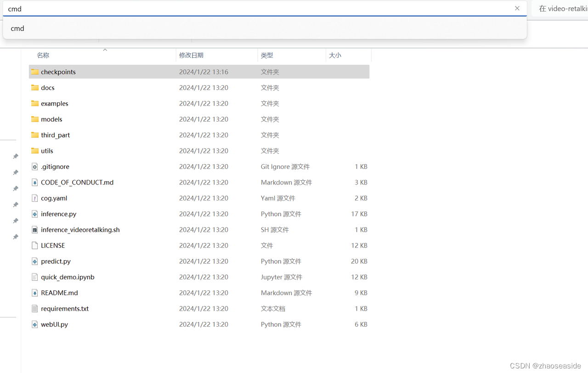
Task: Click the Jupyter 源文件 type cell
Action: [282, 277]
